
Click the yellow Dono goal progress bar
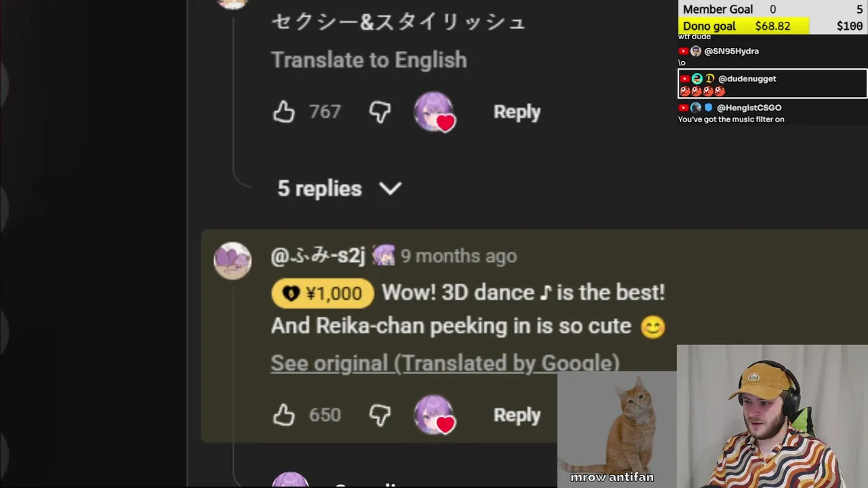click(745, 26)
